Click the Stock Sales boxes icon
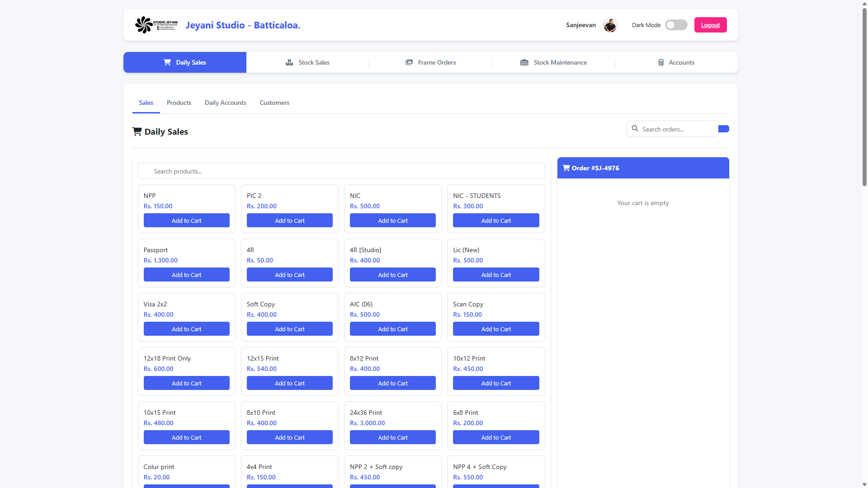This screenshot has height=488, width=868. point(289,62)
